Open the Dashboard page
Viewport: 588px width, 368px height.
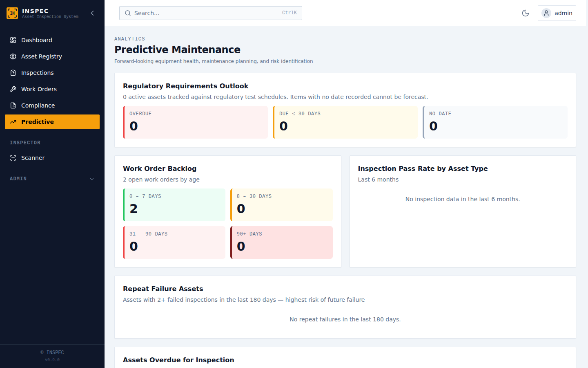pos(52,40)
